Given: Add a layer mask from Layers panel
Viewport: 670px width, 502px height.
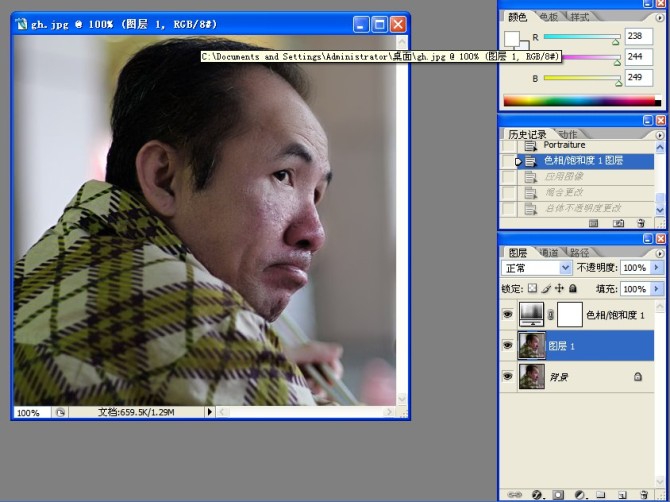Looking at the screenshot, I should pyautogui.click(x=558, y=494).
